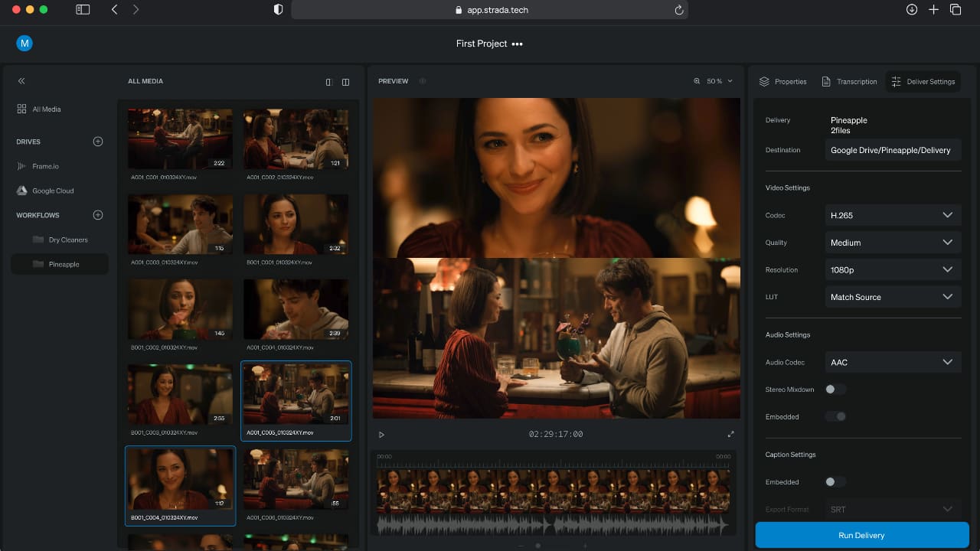Reload the page in browser address bar
The height and width of the screenshot is (551, 980).
point(678,10)
